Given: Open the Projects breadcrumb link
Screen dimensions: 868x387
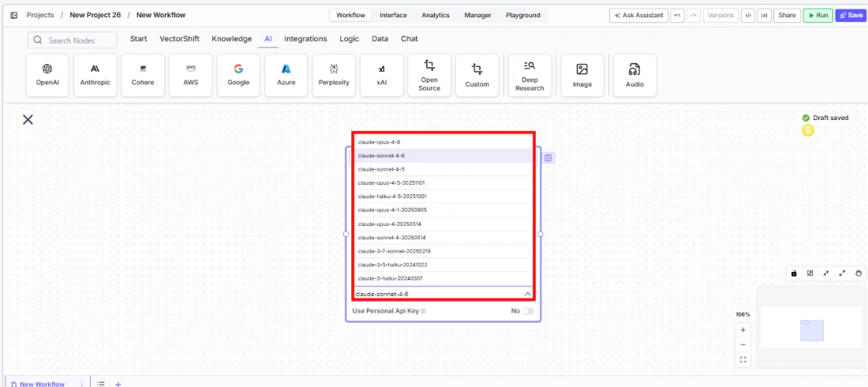Looking at the screenshot, I should [x=40, y=15].
